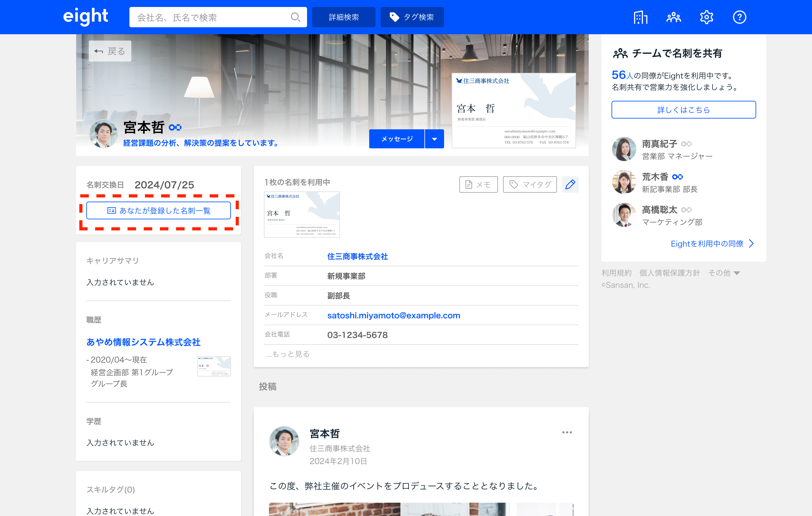Click the people network icon in header

click(673, 17)
